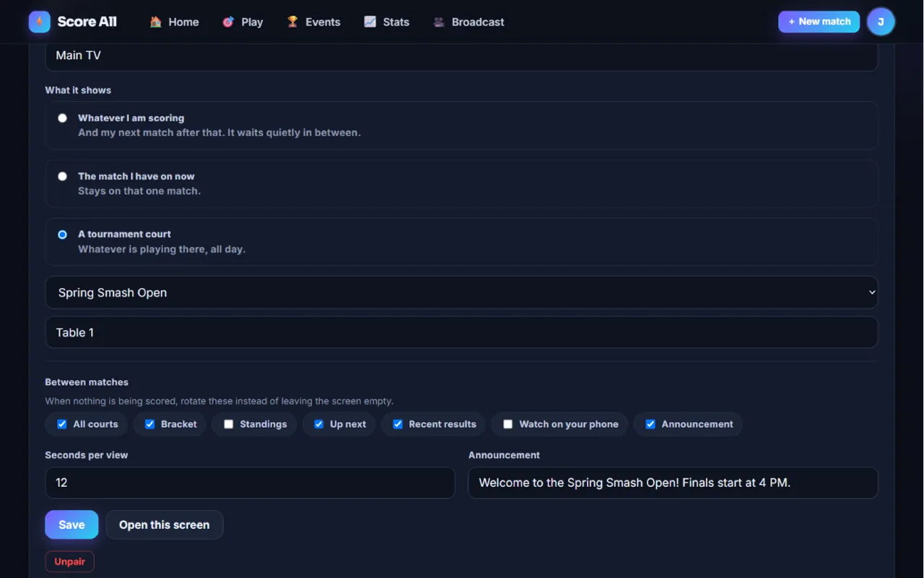Expand the Spring Smash Open tournament dropdown

click(462, 293)
